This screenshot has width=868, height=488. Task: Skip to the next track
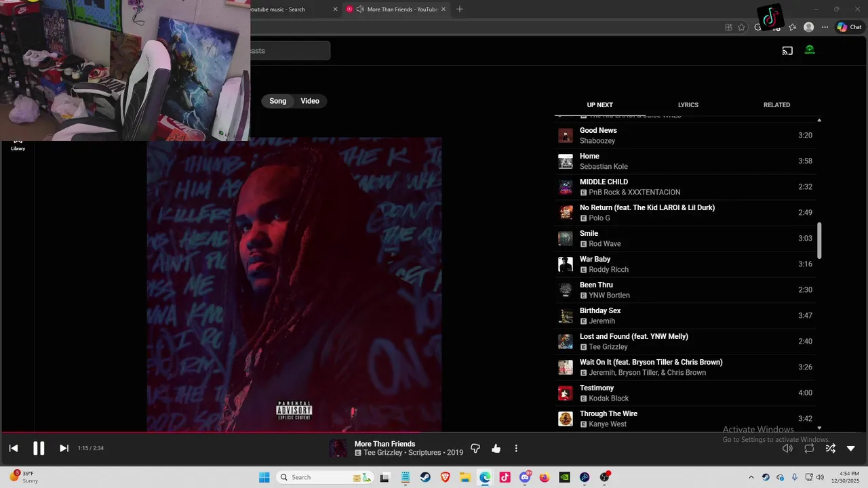tap(64, 448)
